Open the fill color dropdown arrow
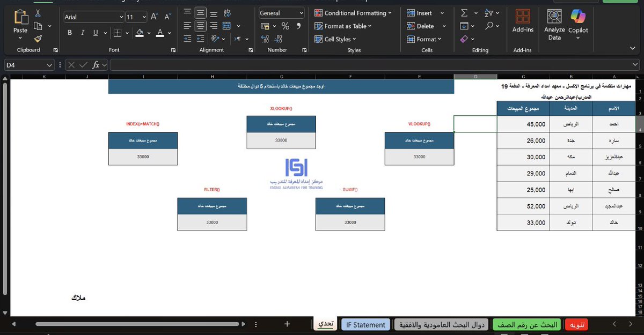This screenshot has height=335, width=644. (148, 33)
